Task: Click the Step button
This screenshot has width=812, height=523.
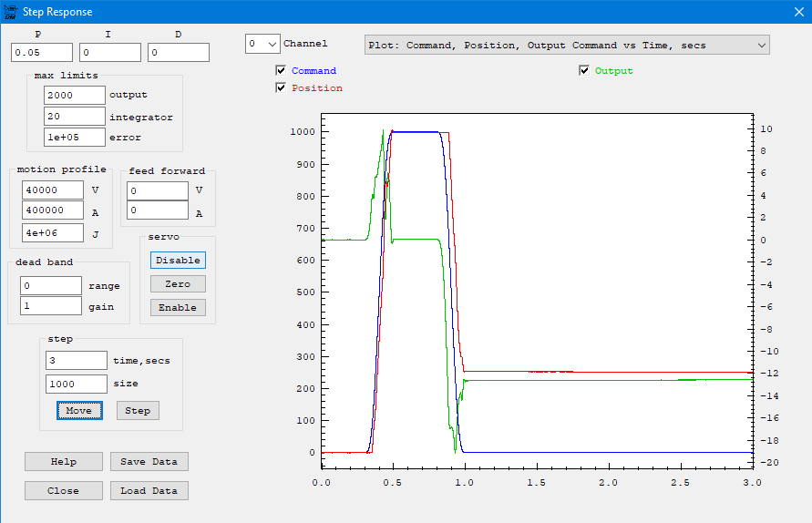Action: pyautogui.click(x=138, y=411)
